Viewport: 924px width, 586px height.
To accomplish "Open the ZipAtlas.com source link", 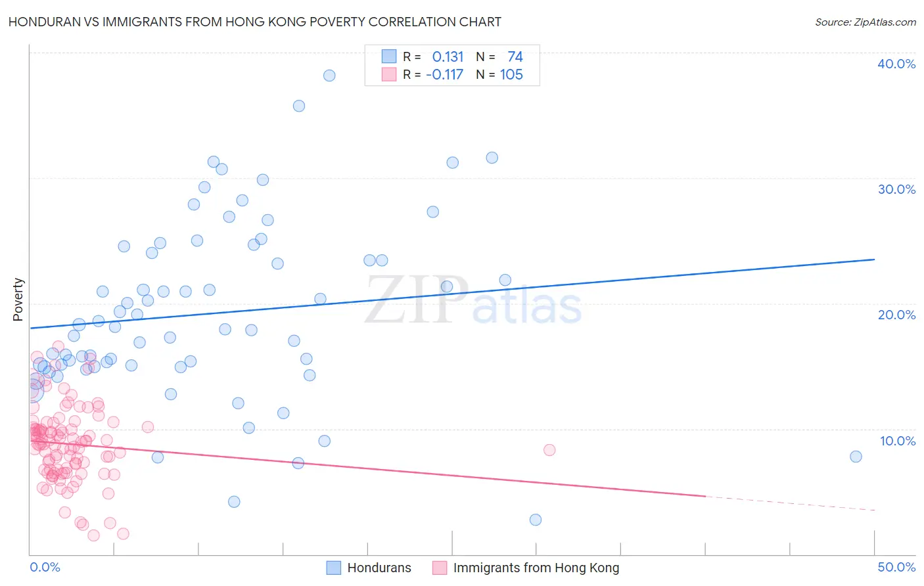I will click(866, 22).
